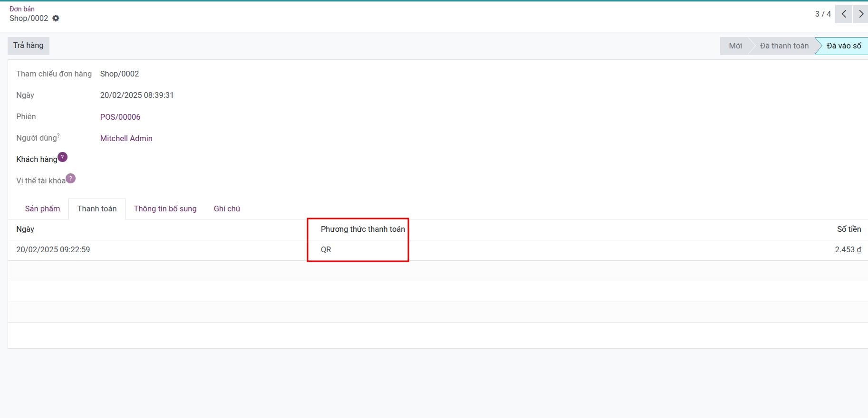868x418 pixels.
Task: Go to next record arrow
Action: tap(860, 14)
